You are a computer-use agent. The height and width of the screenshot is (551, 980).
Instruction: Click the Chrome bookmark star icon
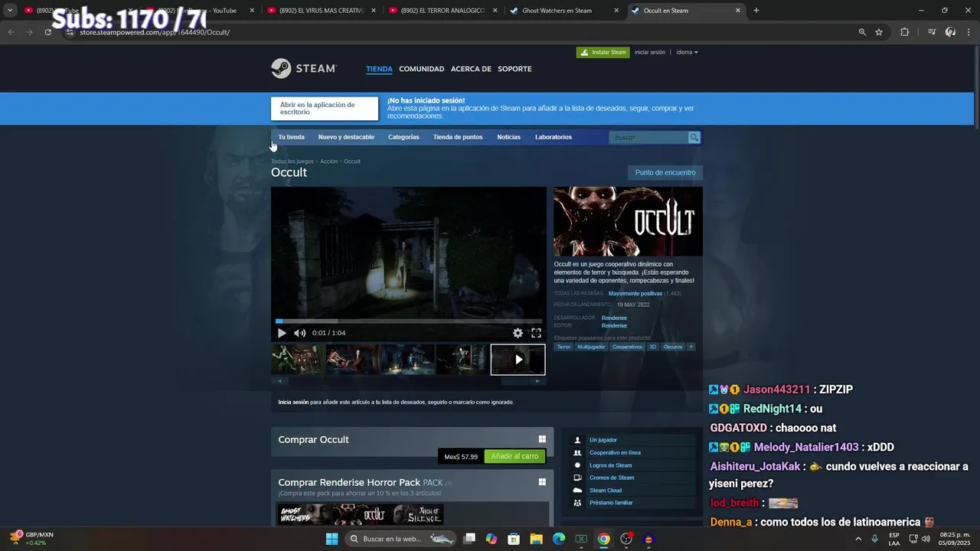879,32
